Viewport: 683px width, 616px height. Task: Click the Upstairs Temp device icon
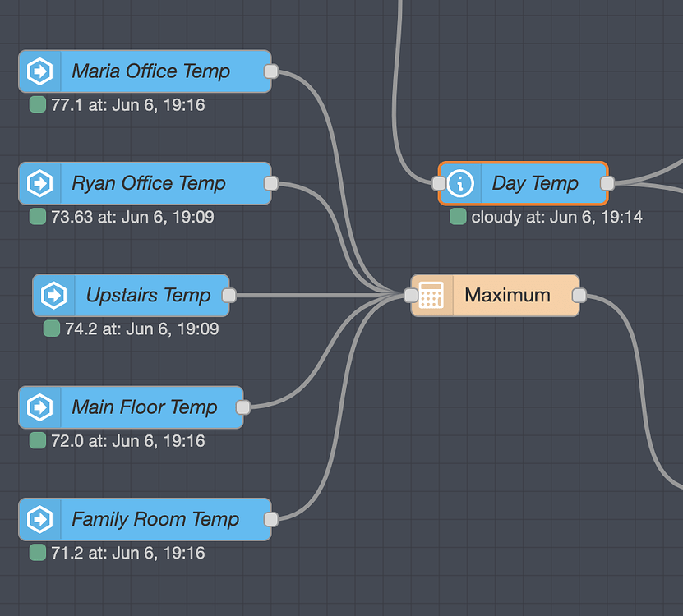[x=53, y=295]
